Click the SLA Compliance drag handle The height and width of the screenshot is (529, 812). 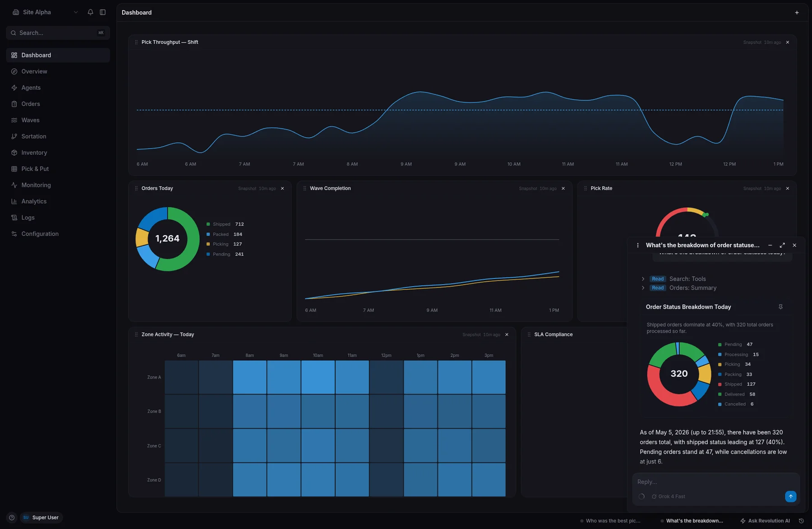pyautogui.click(x=529, y=335)
